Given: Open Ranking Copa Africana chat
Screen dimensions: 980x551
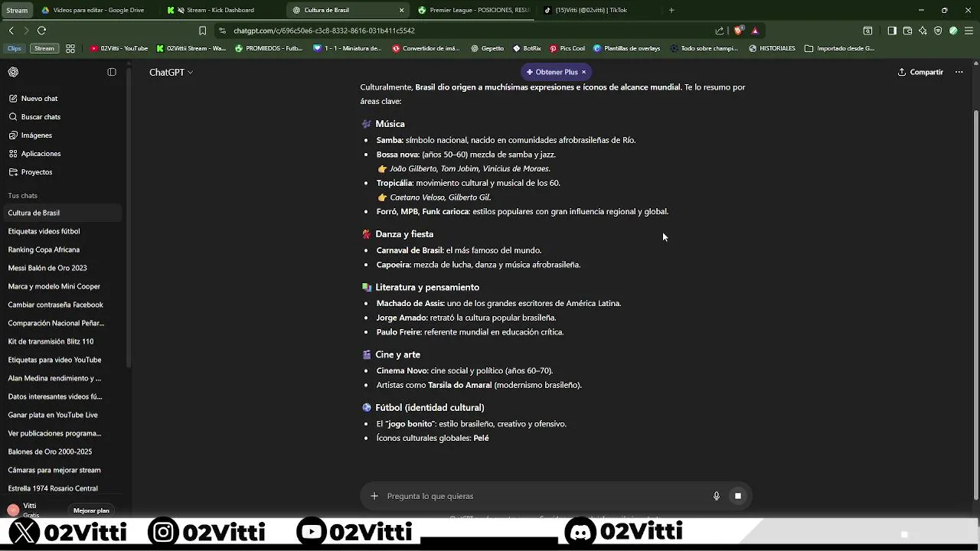Looking at the screenshot, I should (x=61, y=249).
